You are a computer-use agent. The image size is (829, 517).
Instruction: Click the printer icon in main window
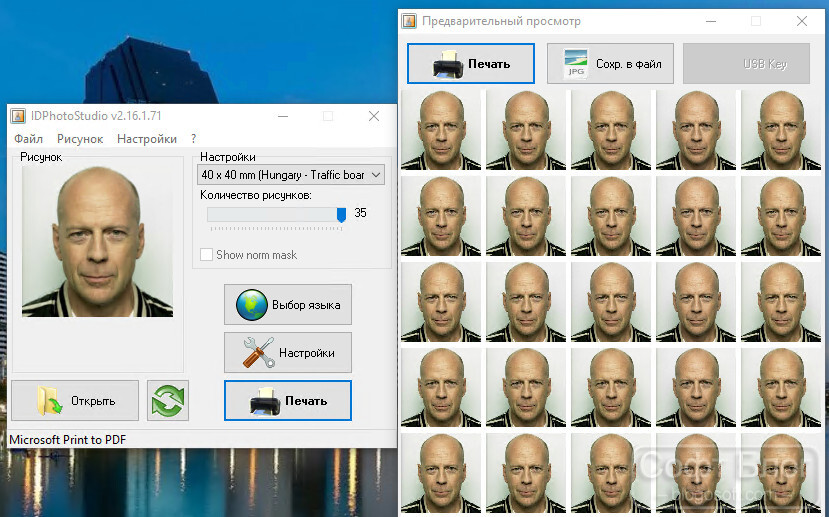point(265,402)
